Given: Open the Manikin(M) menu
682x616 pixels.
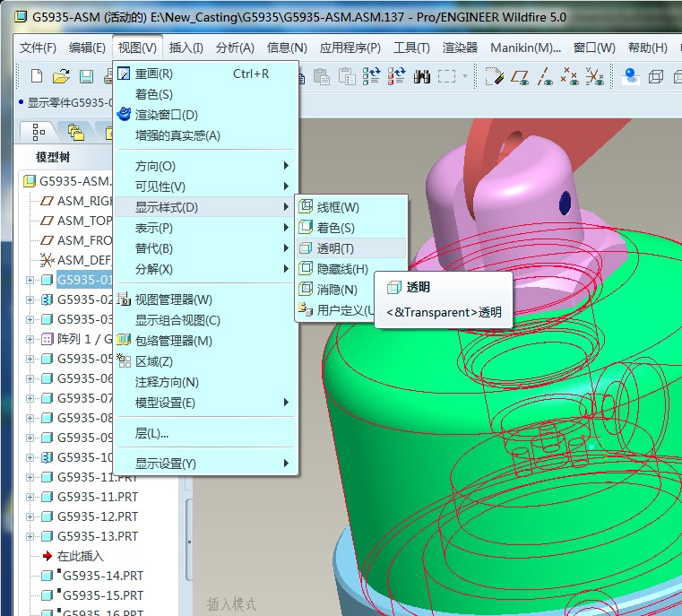Looking at the screenshot, I should click(x=525, y=48).
